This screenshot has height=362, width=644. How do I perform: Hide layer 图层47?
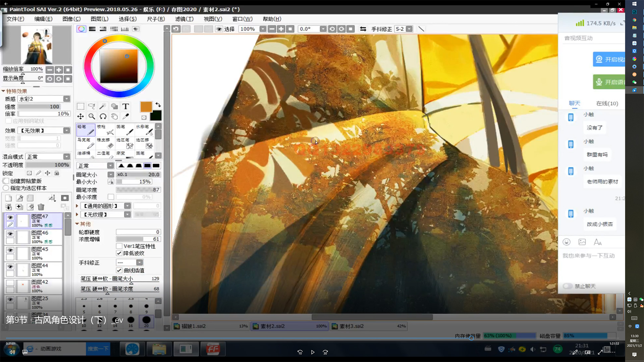[x=10, y=217]
